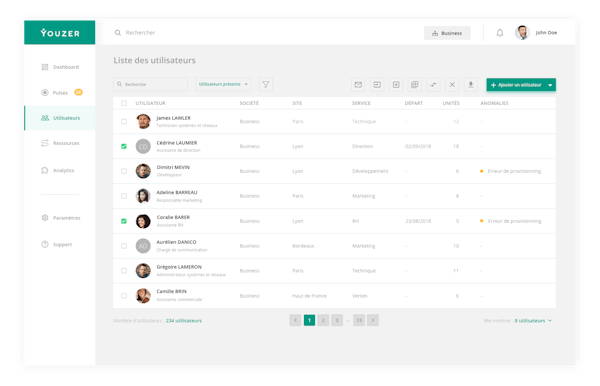Expand the Ajouter un utilisateur arrow menu
Image resolution: width=600 pixels, height=386 pixels.
[x=550, y=85]
